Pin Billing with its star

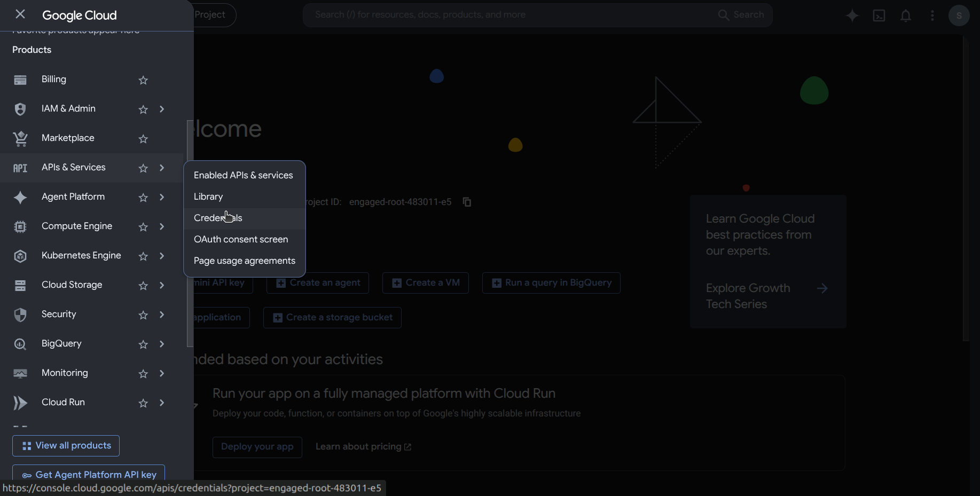[143, 80]
